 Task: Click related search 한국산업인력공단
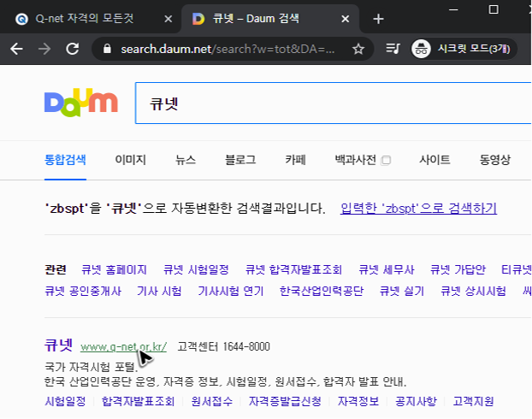pos(322,291)
